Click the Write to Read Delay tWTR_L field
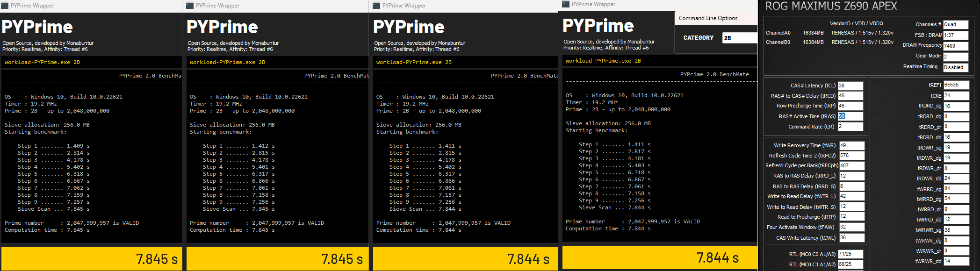Image resolution: width=980 pixels, height=271 pixels. pyautogui.click(x=852, y=196)
